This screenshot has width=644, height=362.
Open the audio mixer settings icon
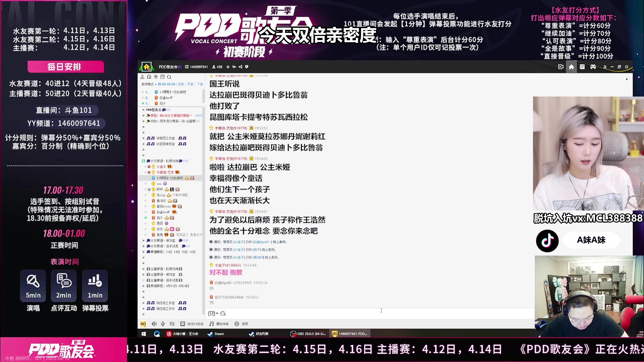pos(172,324)
